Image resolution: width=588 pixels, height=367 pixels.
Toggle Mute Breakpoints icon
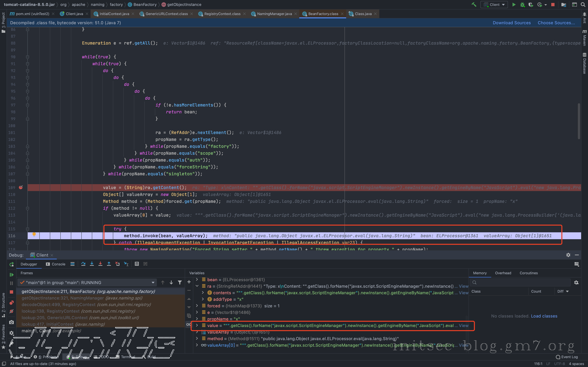point(11,311)
